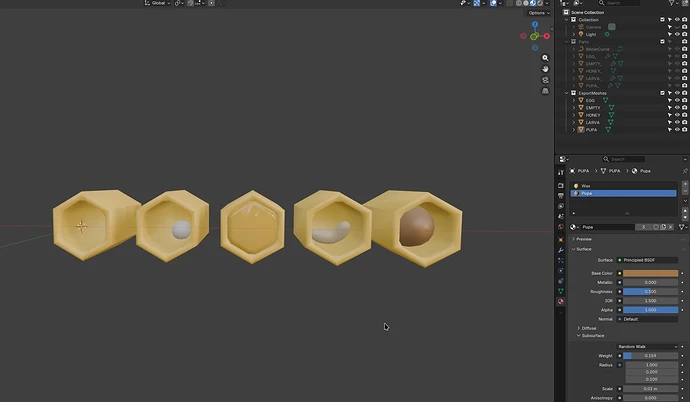Select rendered viewport shading mode
The image size is (690, 402).
point(540,3)
